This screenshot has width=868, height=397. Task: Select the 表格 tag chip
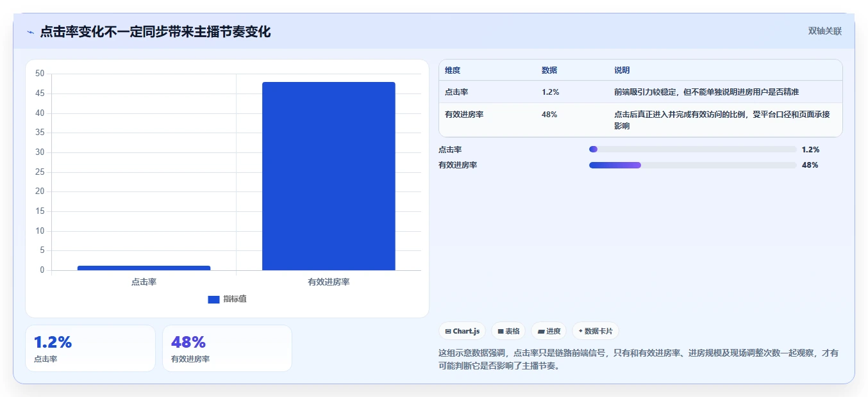pyautogui.click(x=508, y=331)
